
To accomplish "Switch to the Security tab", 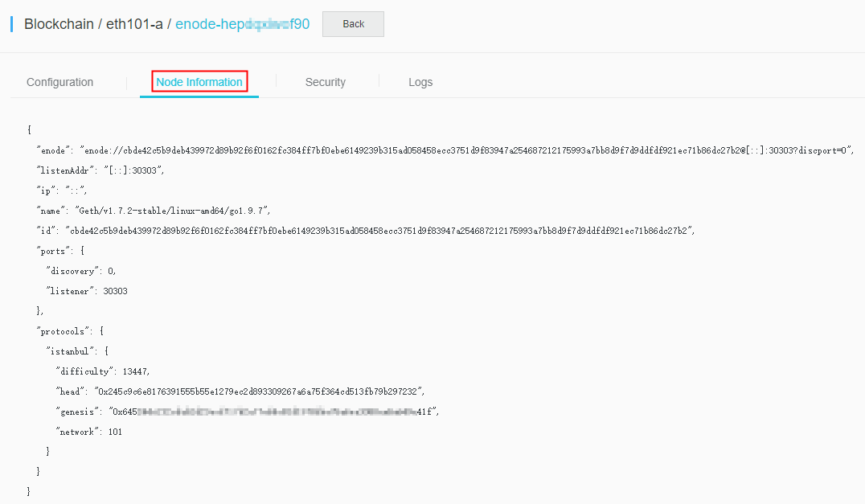I will pos(326,82).
